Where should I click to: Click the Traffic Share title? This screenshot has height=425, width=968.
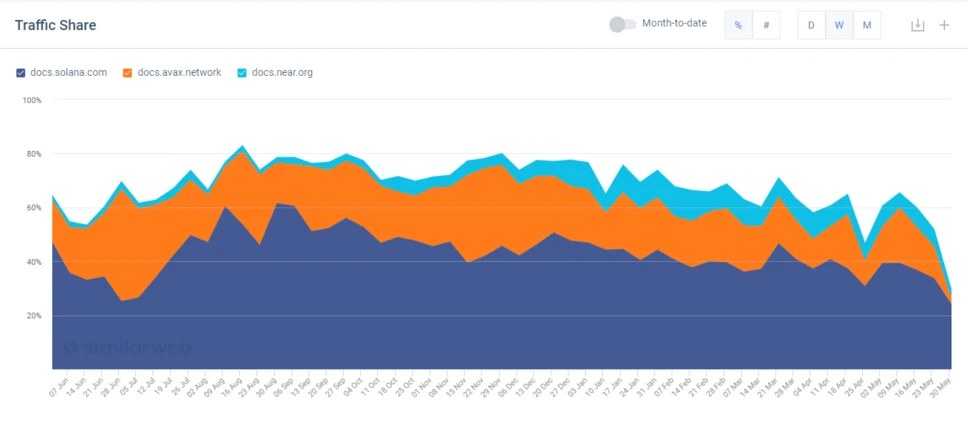coord(56,25)
